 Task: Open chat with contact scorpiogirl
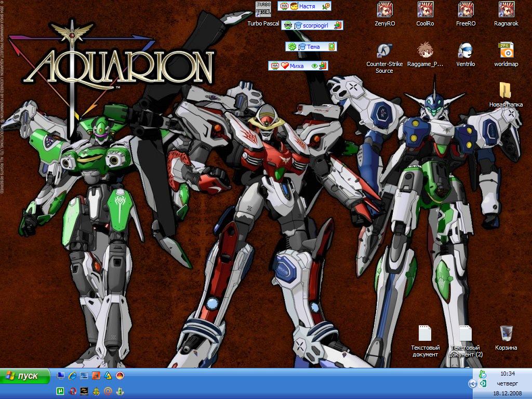(x=312, y=25)
